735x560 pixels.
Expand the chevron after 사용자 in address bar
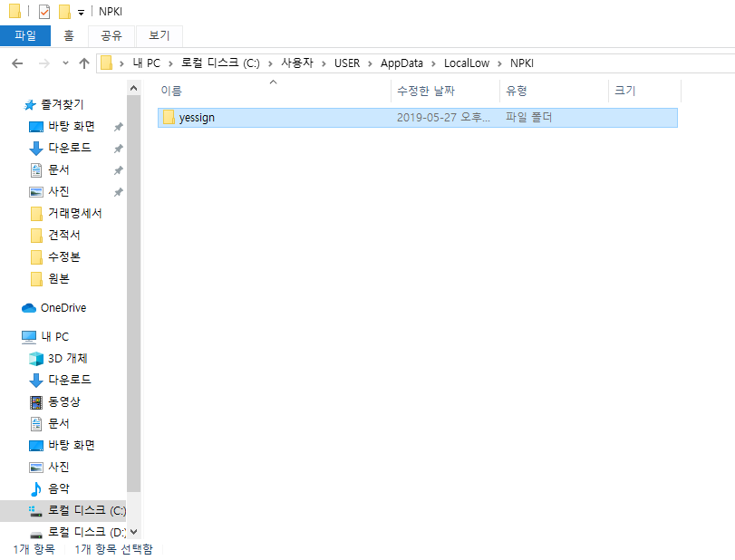click(324, 63)
